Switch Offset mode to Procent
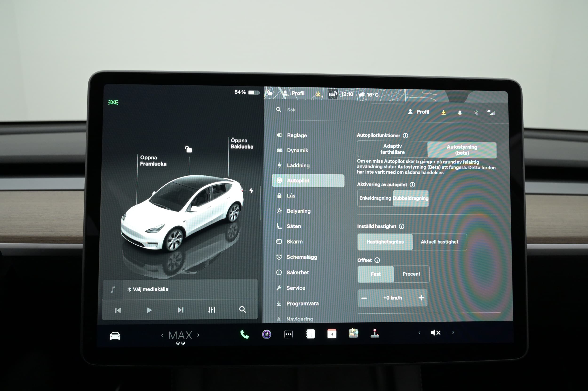Image resolution: width=588 pixels, height=391 pixels. (411, 274)
